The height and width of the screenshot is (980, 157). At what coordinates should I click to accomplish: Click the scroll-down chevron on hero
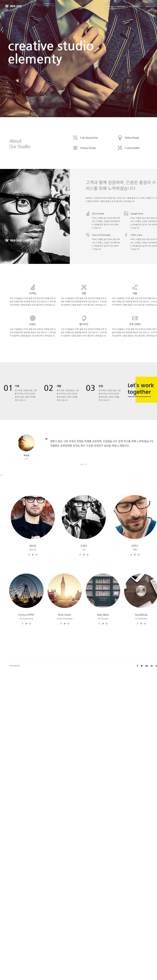[x=84, y=113]
